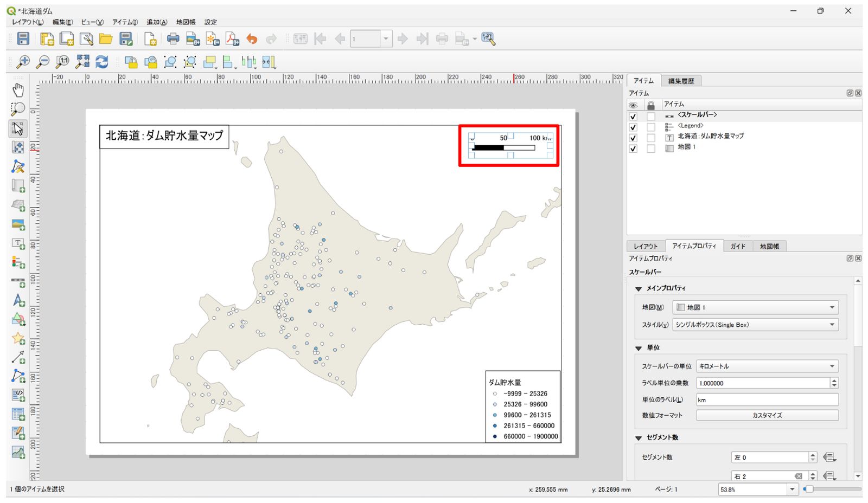Screen dimensions: 868x503
Task: Select the Pan layout hand tool
Action: (x=18, y=89)
